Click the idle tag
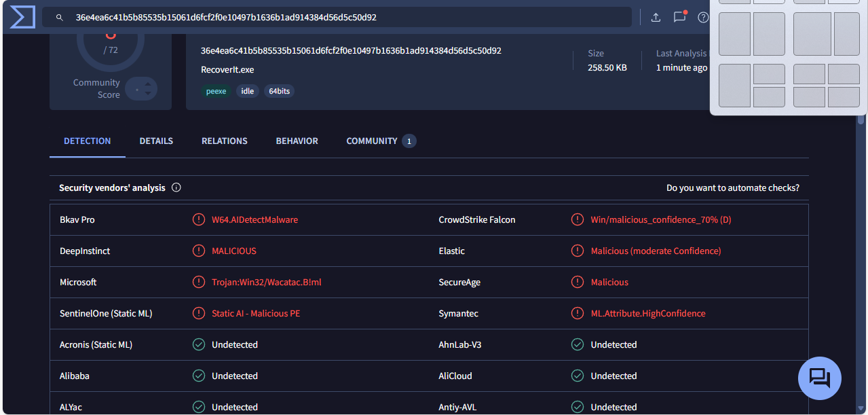Image resolution: width=868 pixels, height=415 pixels. pos(248,91)
